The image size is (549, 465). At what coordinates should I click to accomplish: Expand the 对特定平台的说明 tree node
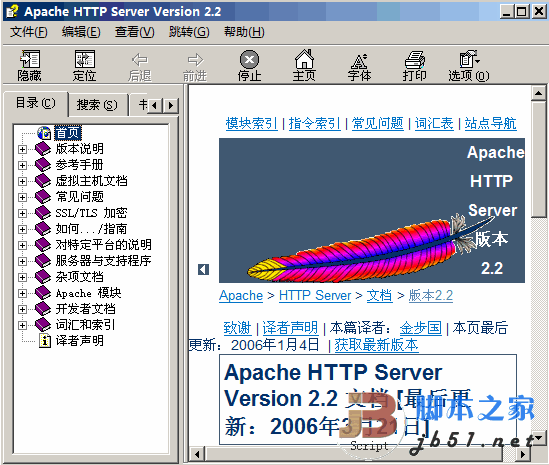coord(22,245)
